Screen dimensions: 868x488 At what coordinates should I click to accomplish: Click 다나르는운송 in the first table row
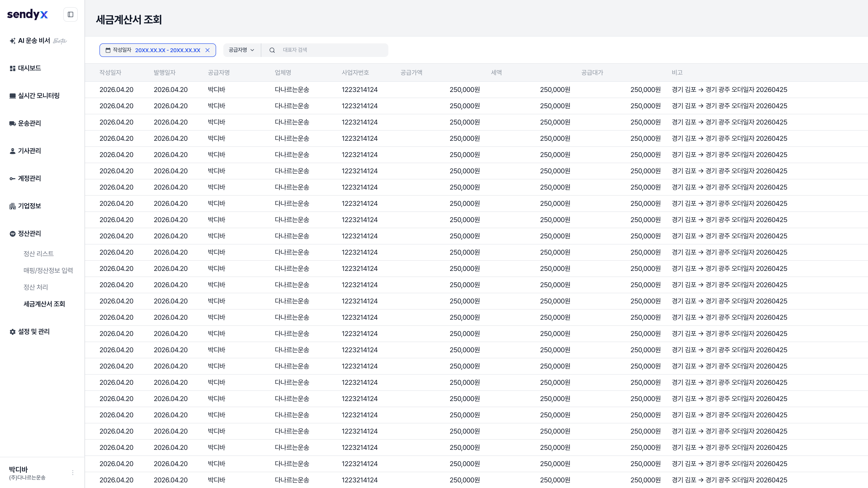[292, 90]
